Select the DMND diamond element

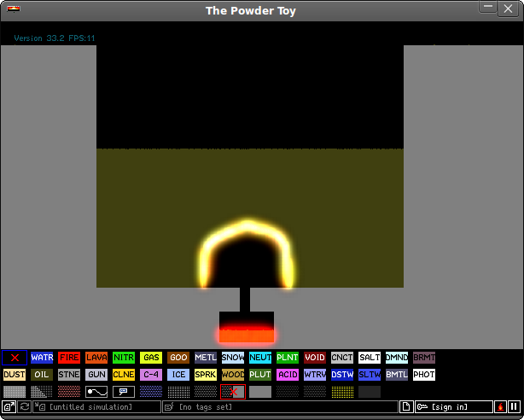(x=397, y=358)
